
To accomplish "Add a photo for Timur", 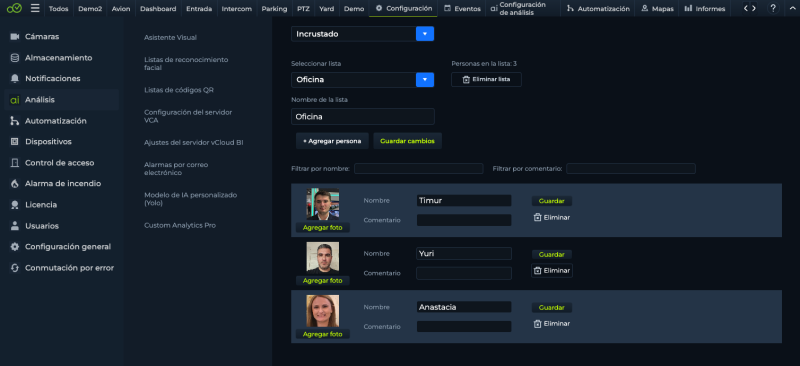I will 322,228.
